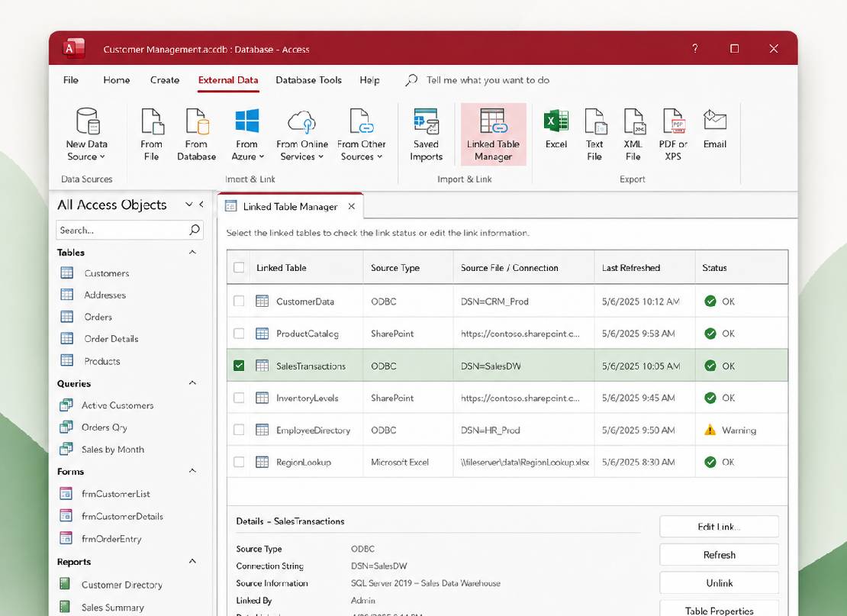
Task: Close the Linked Table Manager tab
Action: (x=352, y=206)
